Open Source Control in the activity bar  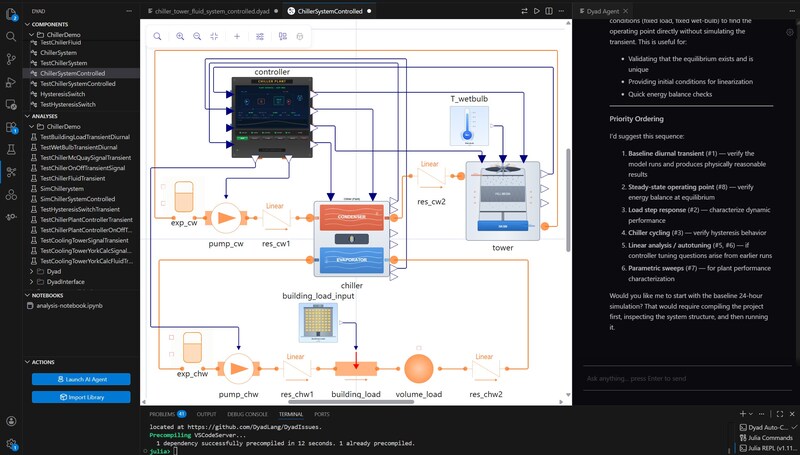tap(11, 58)
